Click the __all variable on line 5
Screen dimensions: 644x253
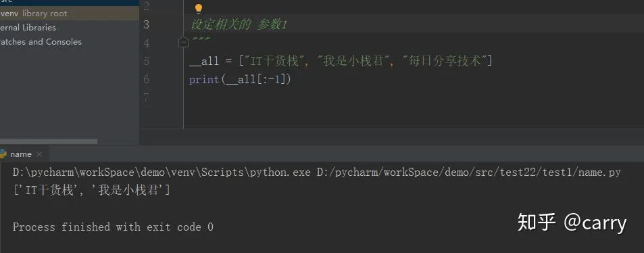click(x=204, y=62)
